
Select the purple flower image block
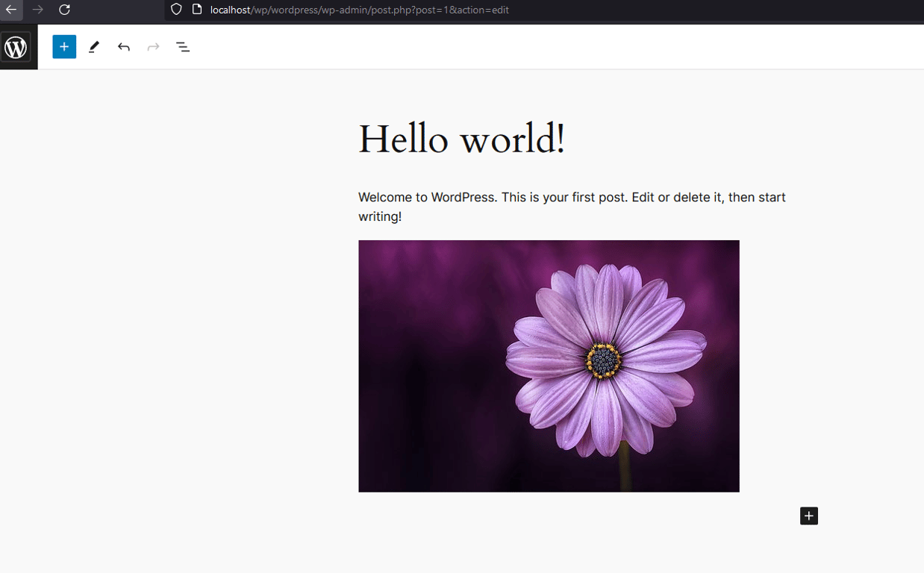[549, 366]
